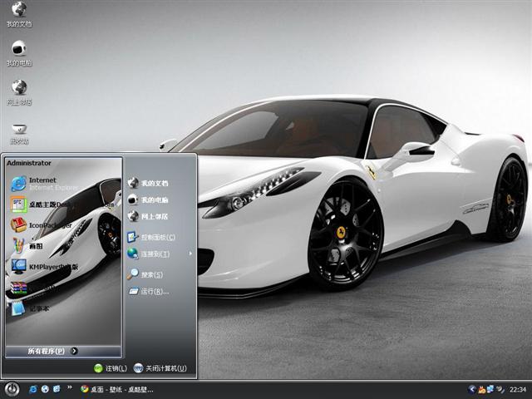
Task: Click the Start orb on the taskbar
Action: pos(12,388)
